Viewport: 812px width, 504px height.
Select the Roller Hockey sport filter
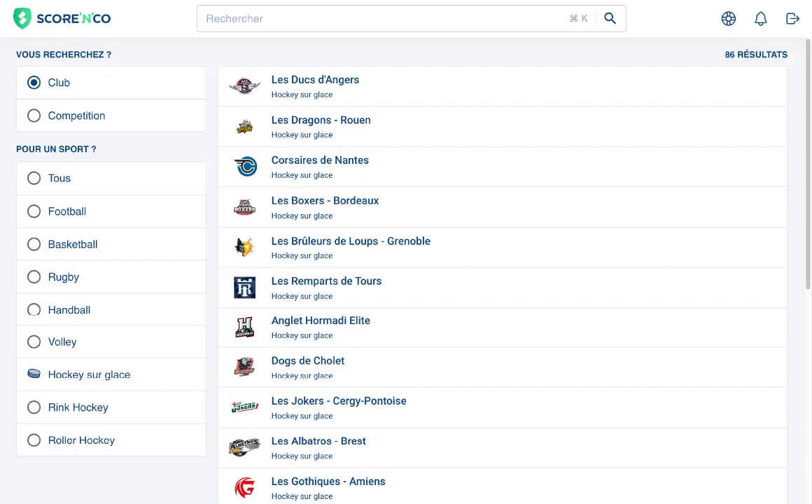[x=34, y=440]
